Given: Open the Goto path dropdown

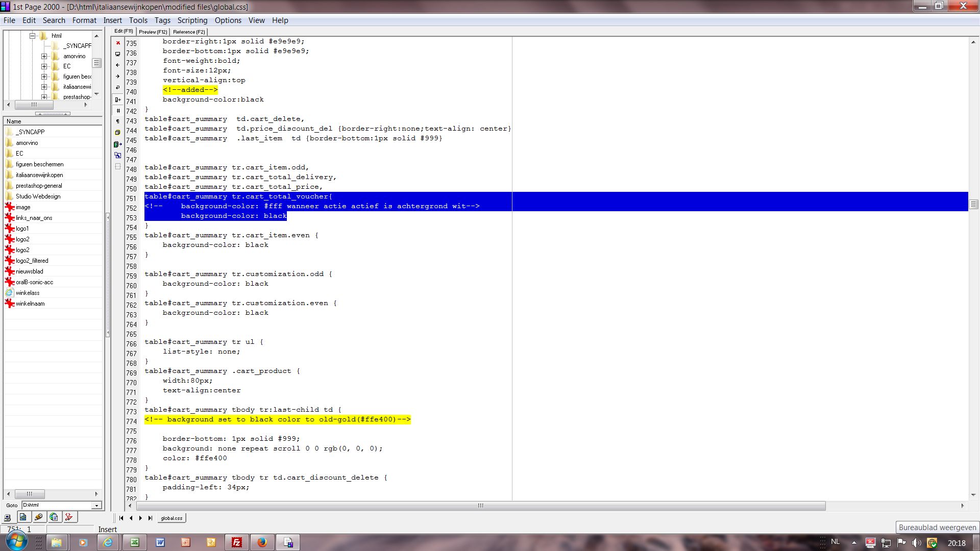Looking at the screenshot, I should (x=96, y=505).
